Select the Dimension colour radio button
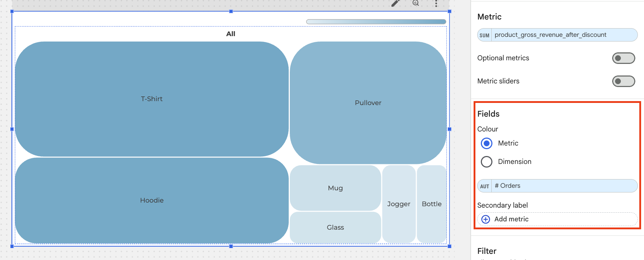This screenshot has width=644, height=260. [x=487, y=162]
